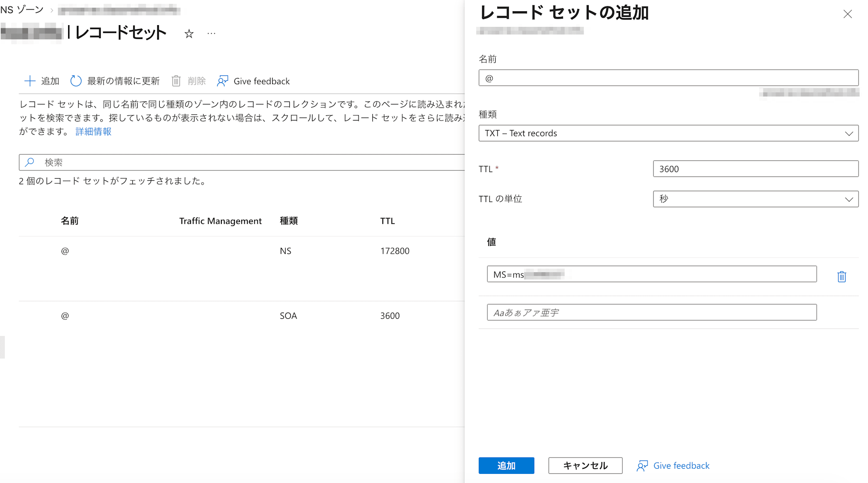Click the SOA type cell
The width and height of the screenshot is (868, 483).
pyautogui.click(x=288, y=316)
